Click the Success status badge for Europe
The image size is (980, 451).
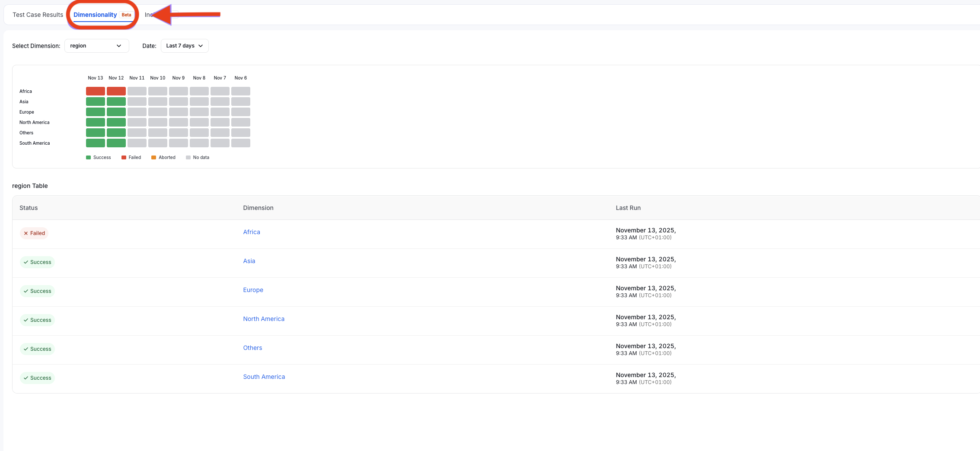(x=37, y=291)
